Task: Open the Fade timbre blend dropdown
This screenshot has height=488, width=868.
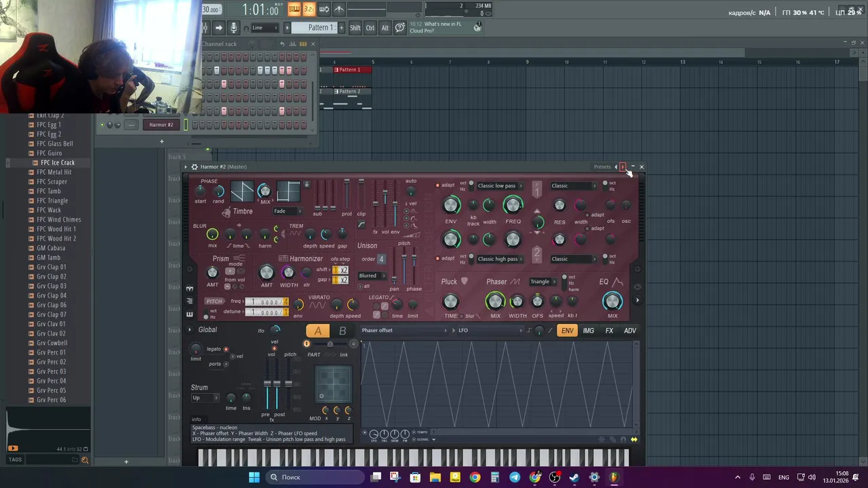Action: pyautogui.click(x=288, y=211)
